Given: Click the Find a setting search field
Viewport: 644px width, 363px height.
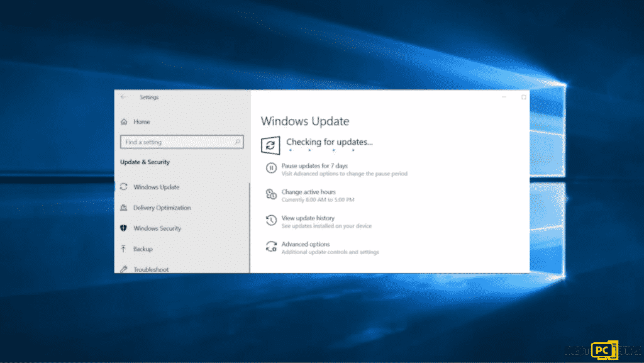Looking at the screenshot, I should [x=176, y=142].
